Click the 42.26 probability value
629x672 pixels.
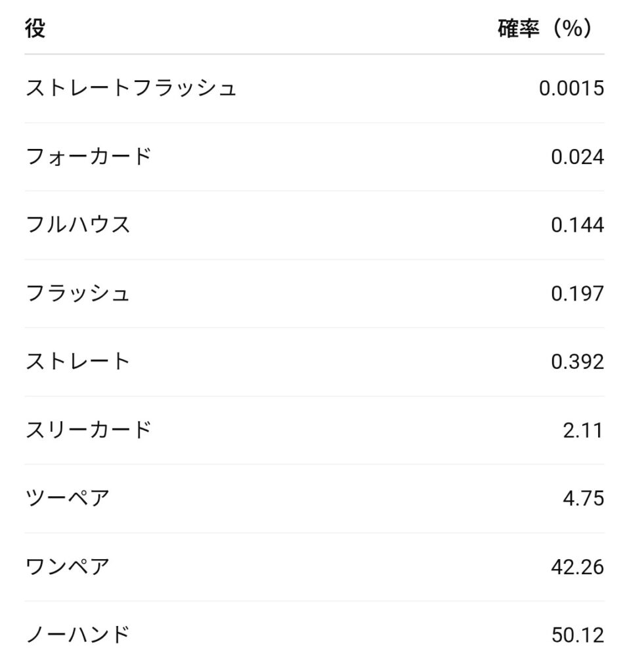click(577, 566)
